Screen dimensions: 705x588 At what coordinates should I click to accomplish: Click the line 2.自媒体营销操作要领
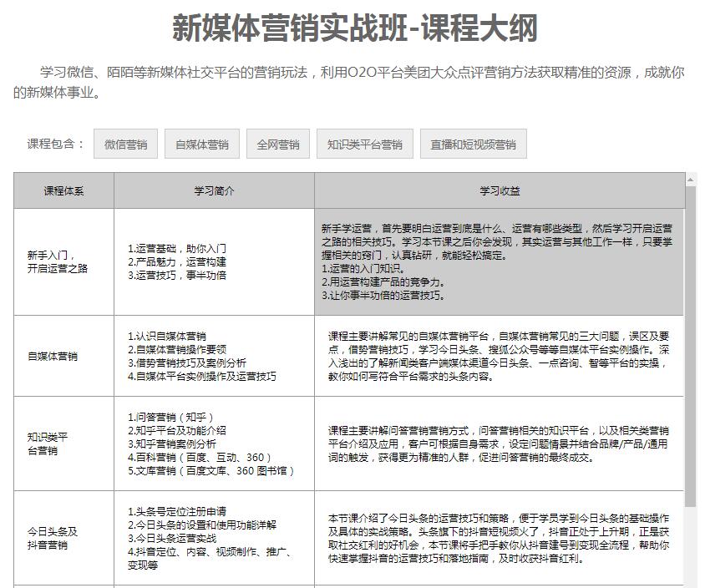click(x=177, y=349)
